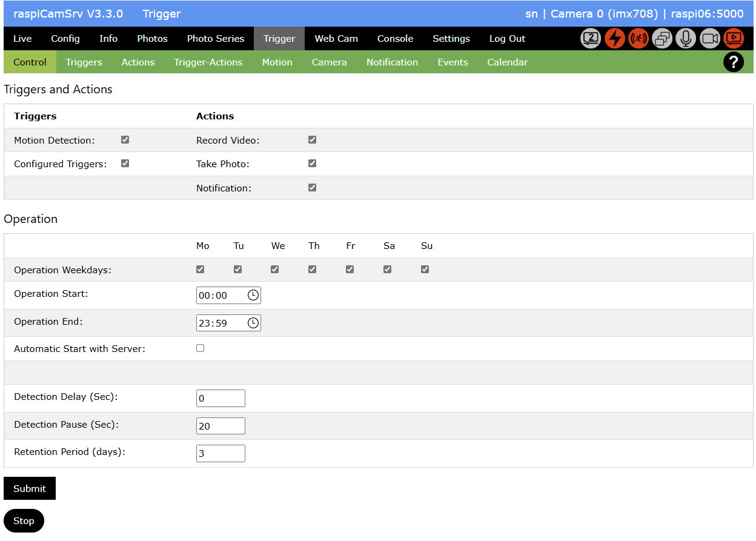Select the video camera icon
The height and width of the screenshot is (541, 756).
(x=709, y=38)
